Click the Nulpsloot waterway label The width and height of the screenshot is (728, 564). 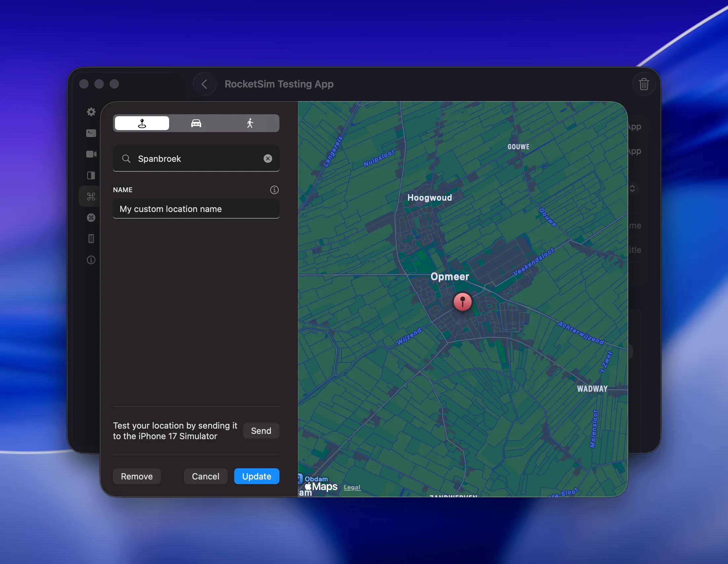coord(379,158)
